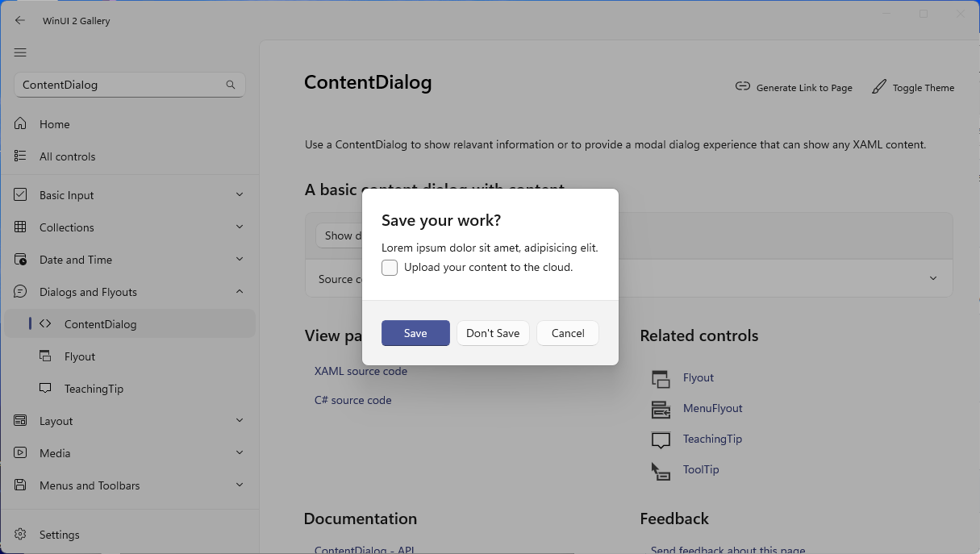Click the ToolTip icon under Related controls

[661, 469]
